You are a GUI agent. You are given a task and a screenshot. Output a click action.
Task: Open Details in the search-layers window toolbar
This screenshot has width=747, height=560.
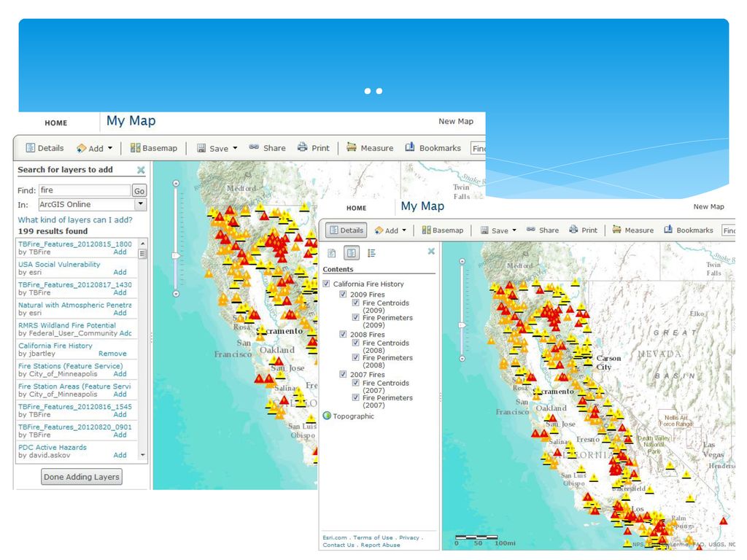[44, 148]
